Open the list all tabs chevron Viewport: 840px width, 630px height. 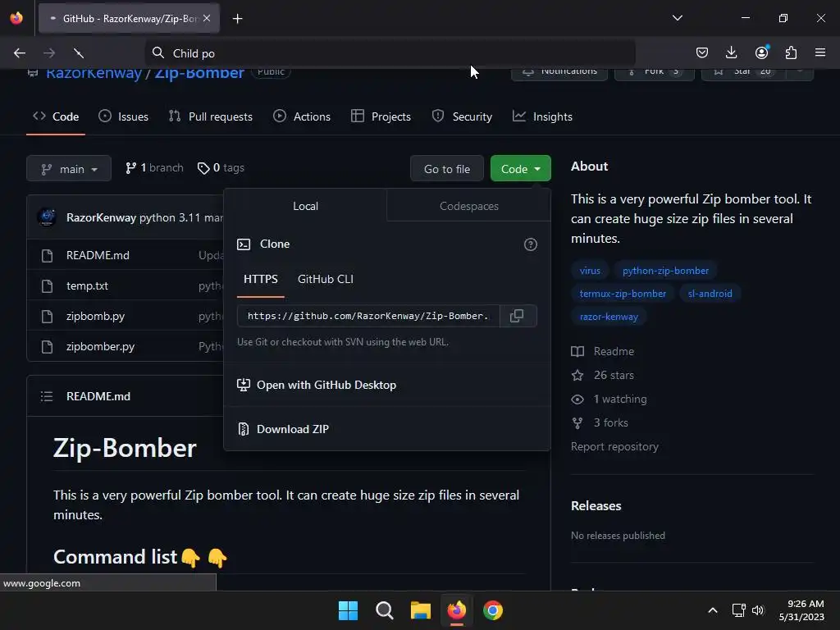677,18
